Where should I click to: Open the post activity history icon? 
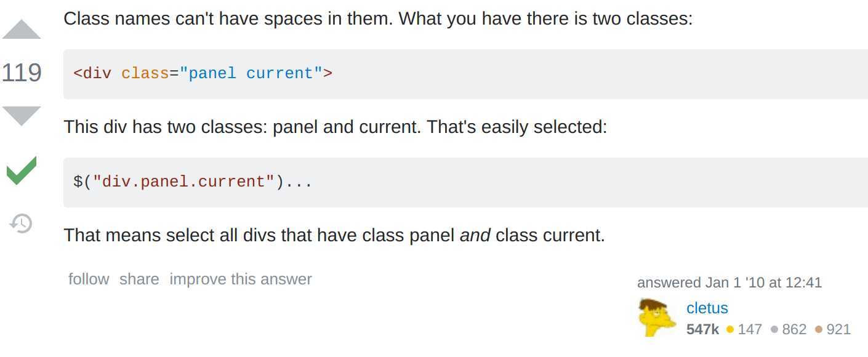[x=22, y=223]
